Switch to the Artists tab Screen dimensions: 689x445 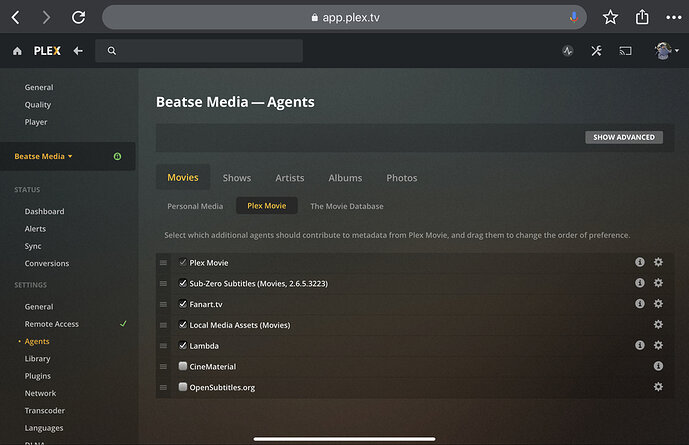(x=290, y=178)
